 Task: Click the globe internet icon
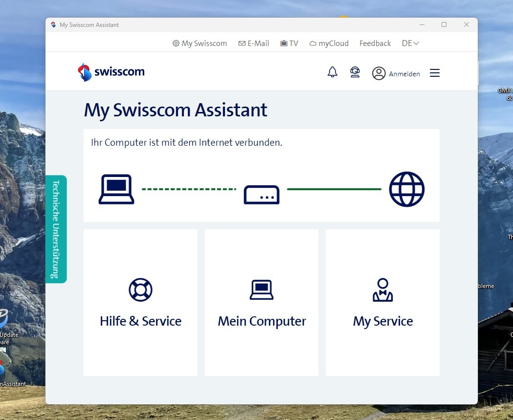406,189
